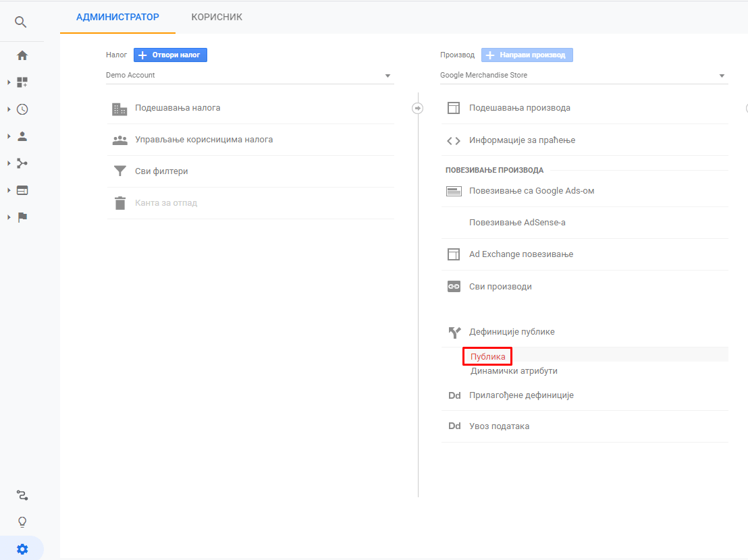This screenshot has height=560, width=748.
Task: Open the Demo Account dropdown
Action: [250, 76]
